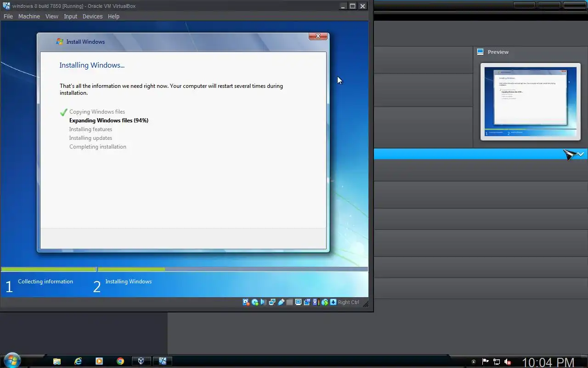Click the Installing Windows progress bar
This screenshot has width=588, height=368.
pyautogui.click(x=232, y=270)
